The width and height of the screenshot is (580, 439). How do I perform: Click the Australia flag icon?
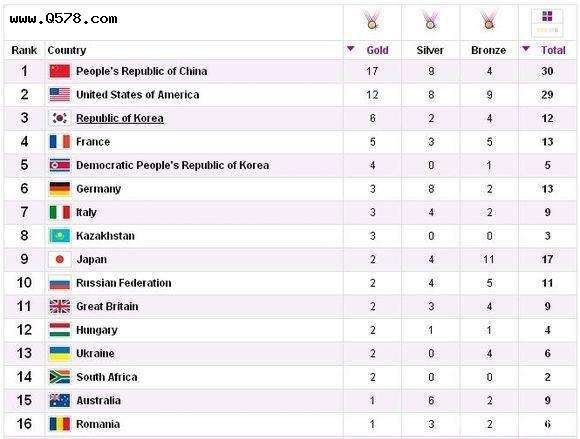tap(60, 401)
